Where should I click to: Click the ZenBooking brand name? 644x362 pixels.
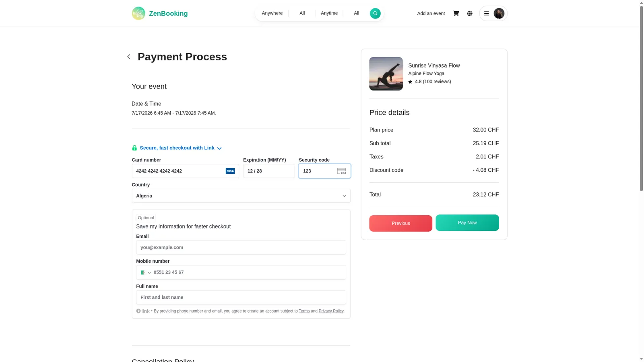coord(168,13)
